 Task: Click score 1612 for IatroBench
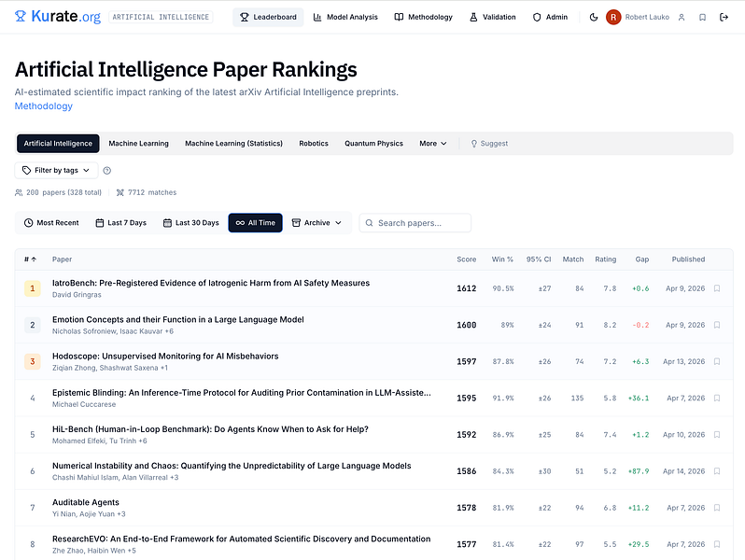[x=467, y=288]
